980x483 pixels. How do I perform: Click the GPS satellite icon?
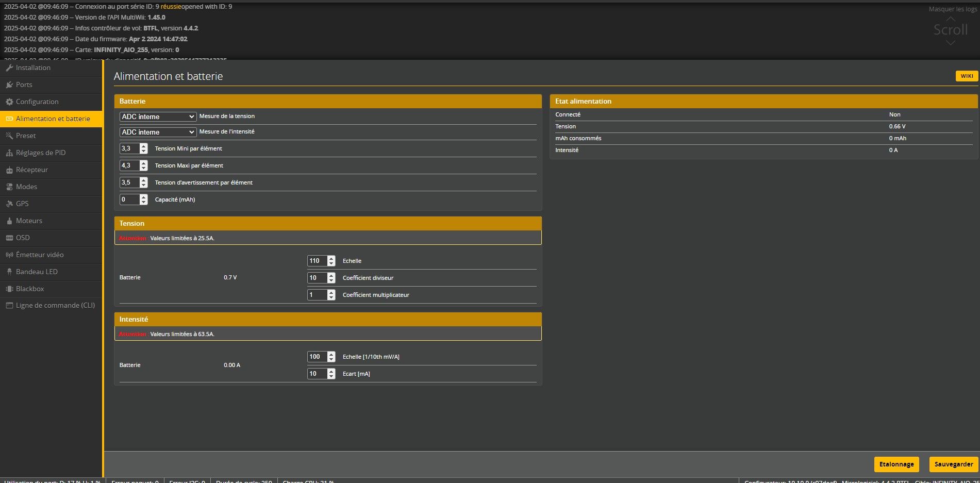9,204
